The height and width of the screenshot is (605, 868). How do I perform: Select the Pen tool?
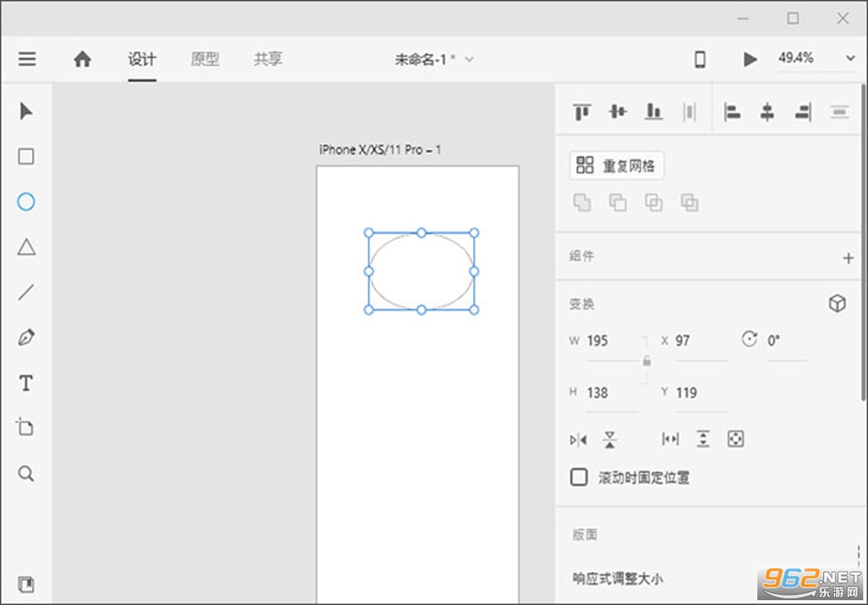[x=26, y=337]
